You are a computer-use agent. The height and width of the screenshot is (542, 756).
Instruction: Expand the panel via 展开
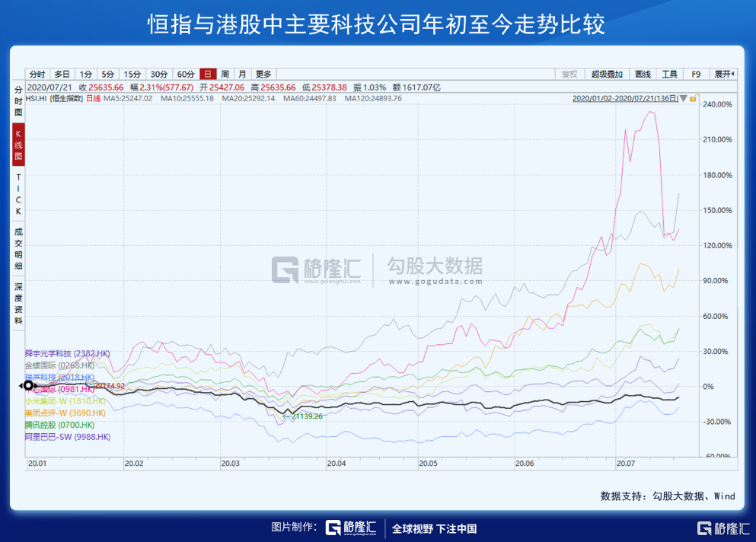point(724,75)
